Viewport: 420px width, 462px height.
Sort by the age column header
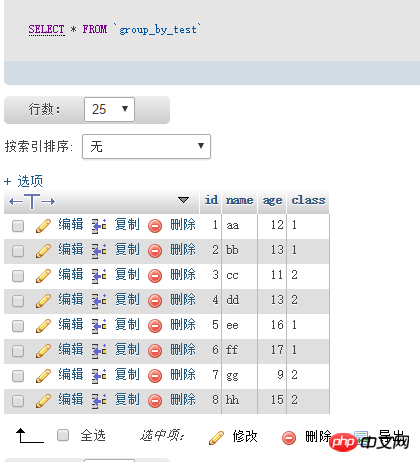click(272, 201)
